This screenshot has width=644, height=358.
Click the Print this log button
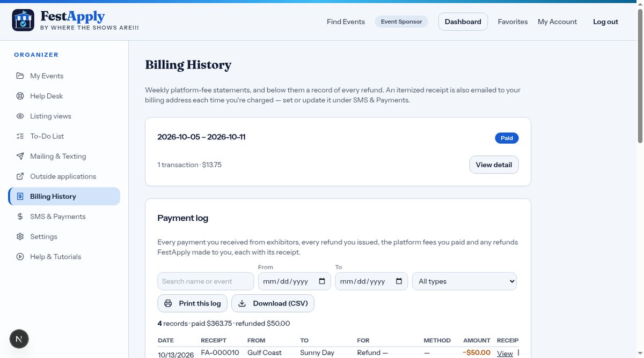[x=193, y=303]
